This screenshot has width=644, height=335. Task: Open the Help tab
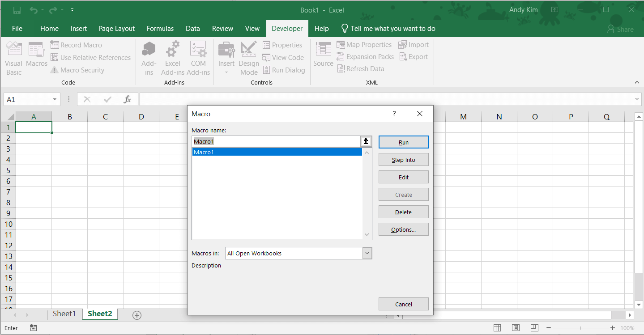click(x=322, y=28)
